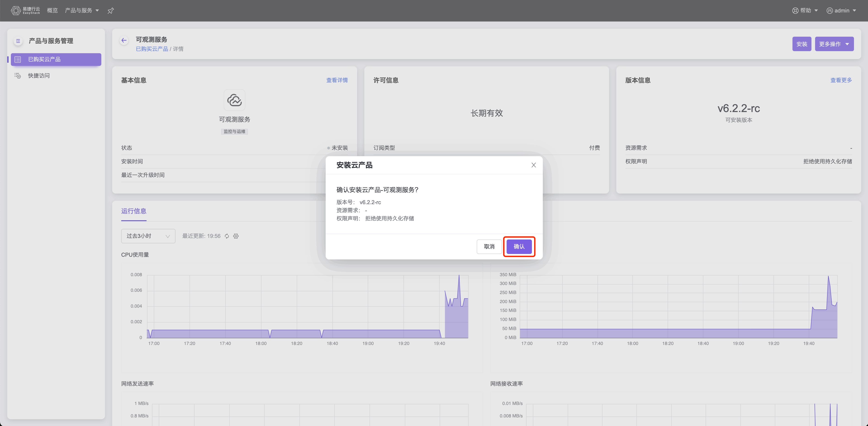Collapse the sidebar menu icon
The width and height of the screenshot is (868, 426).
(18, 41)
